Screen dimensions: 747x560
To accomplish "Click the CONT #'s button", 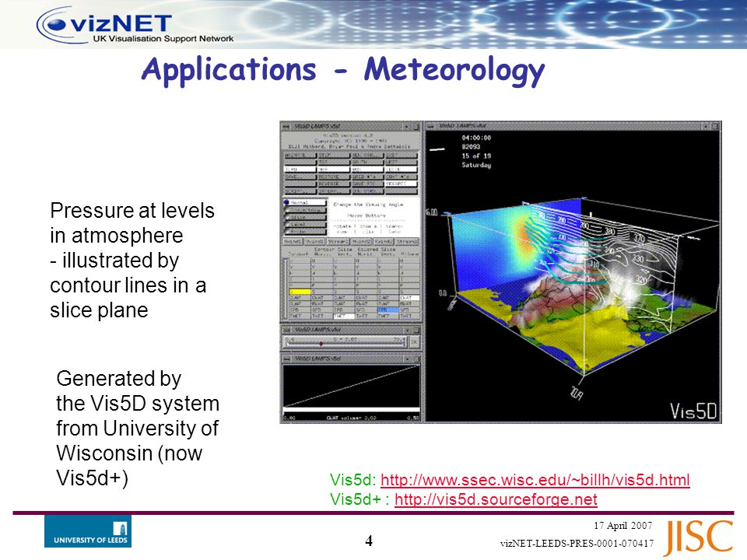I will coord(402,177).
